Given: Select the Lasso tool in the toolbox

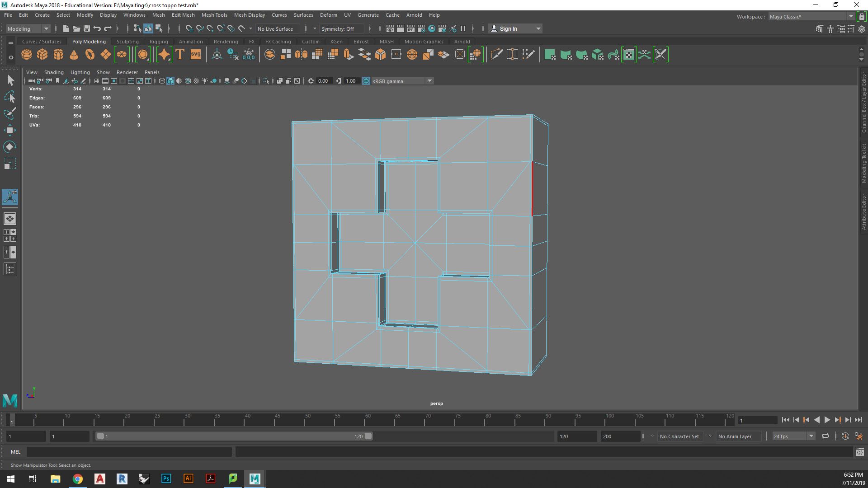Looking at the screenshot, I should [x=10, y=97].
